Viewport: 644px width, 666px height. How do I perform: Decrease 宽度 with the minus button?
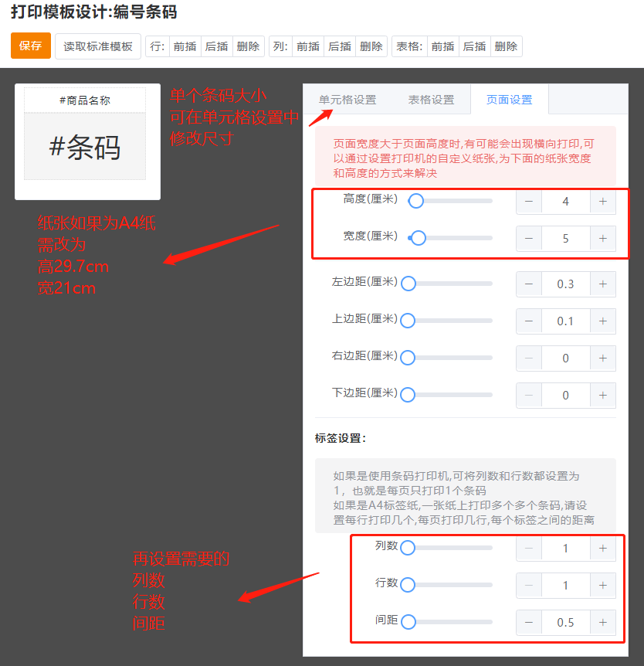point(529,239)
